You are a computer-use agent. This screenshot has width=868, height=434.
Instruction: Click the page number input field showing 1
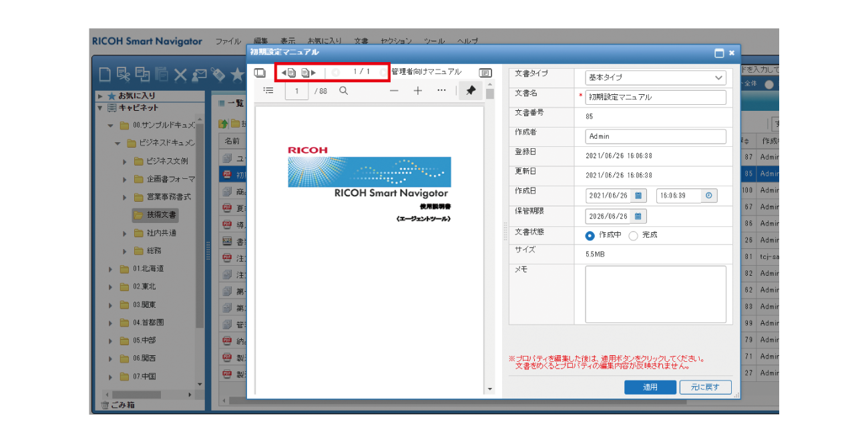296,91
